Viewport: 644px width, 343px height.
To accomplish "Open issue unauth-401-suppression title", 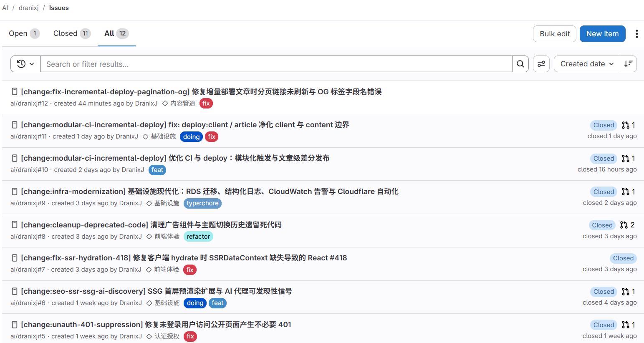I will coord(156,325).
